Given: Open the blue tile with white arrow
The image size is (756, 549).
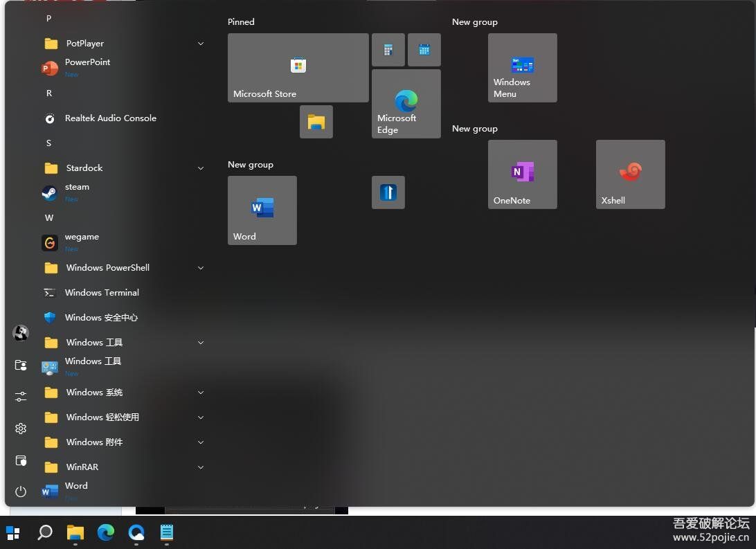Looking at the screenshot, I should click(x=388, y=192).
